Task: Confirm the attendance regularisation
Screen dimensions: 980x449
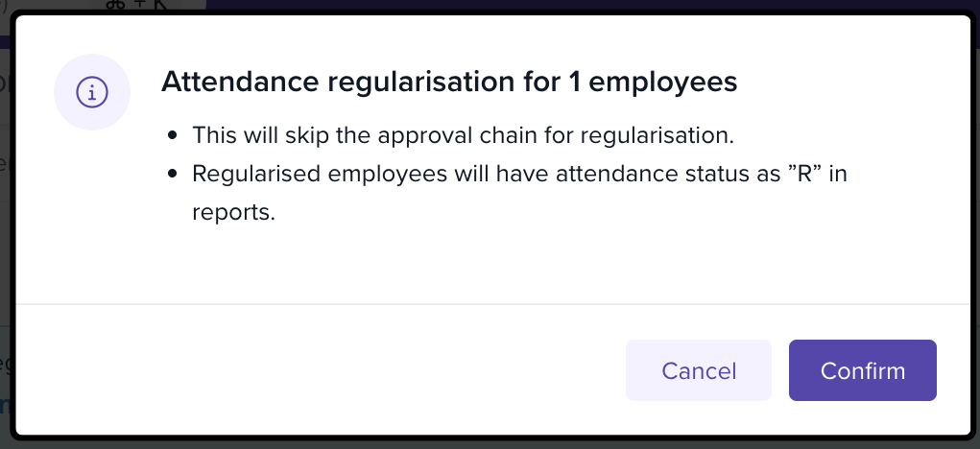Action: 862,370
